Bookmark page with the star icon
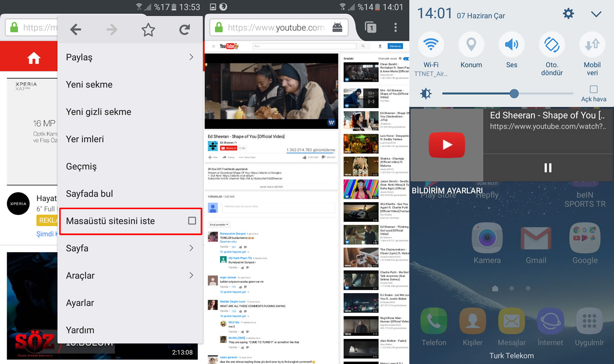 148,30
